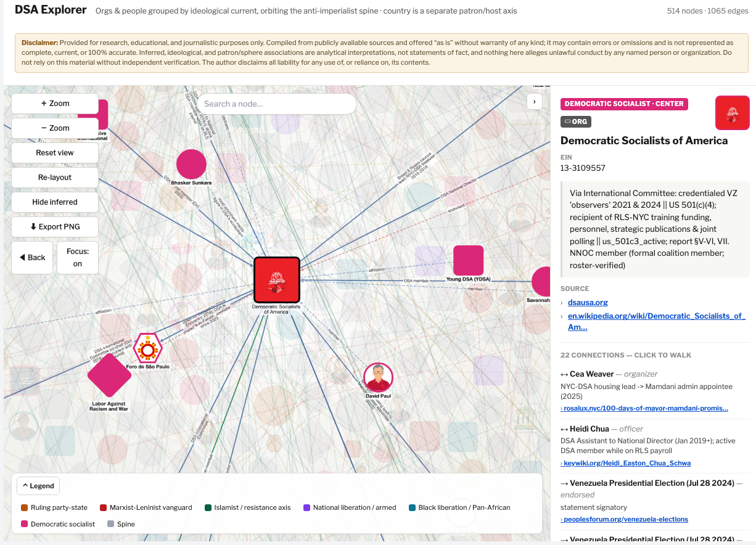This screenshot has height=545, width=756.
Task: Open the dsausa.org source link
Action: click(588, 303)
